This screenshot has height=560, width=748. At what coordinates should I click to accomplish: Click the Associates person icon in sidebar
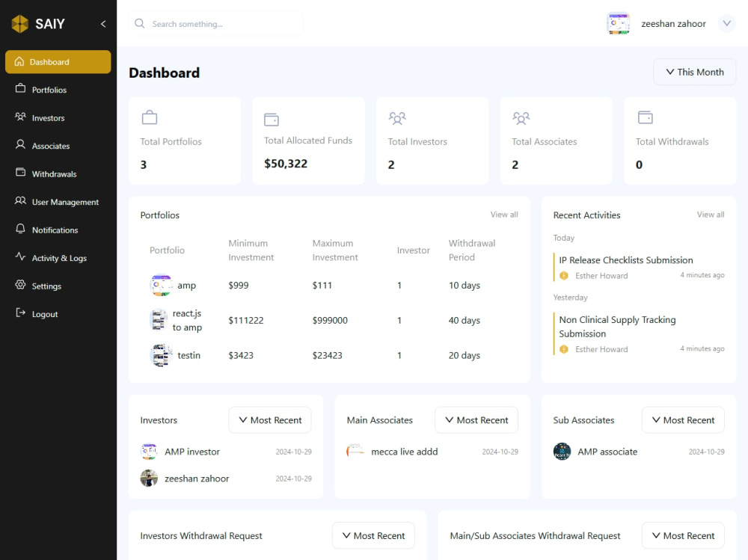coord(20,144)
